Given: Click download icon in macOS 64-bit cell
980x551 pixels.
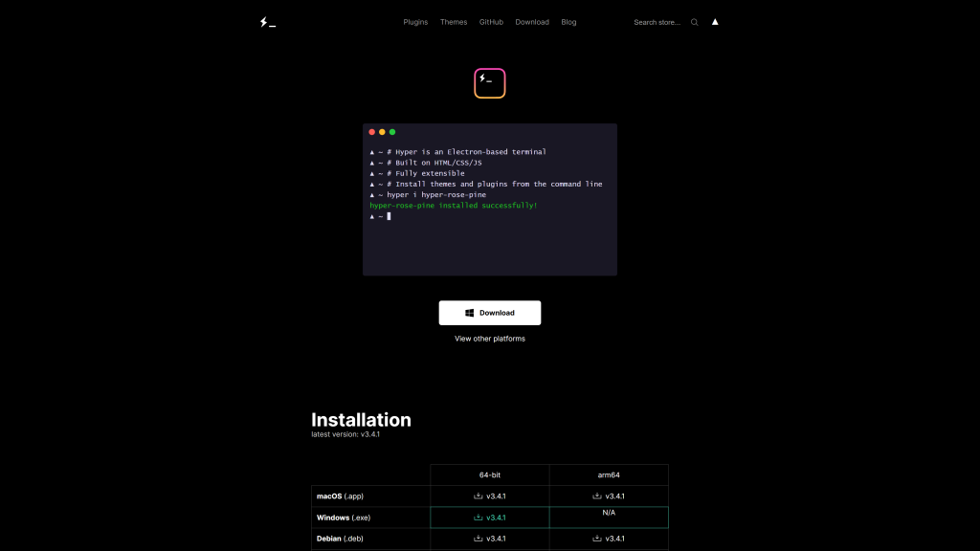Looking at the screenshot, I should click(479, 496).
